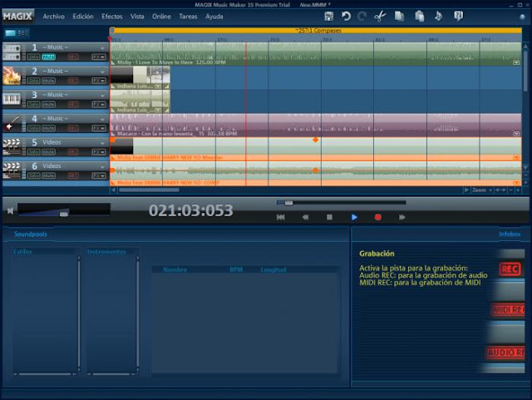Switch to the grid view icon

[x=23, y=33]
